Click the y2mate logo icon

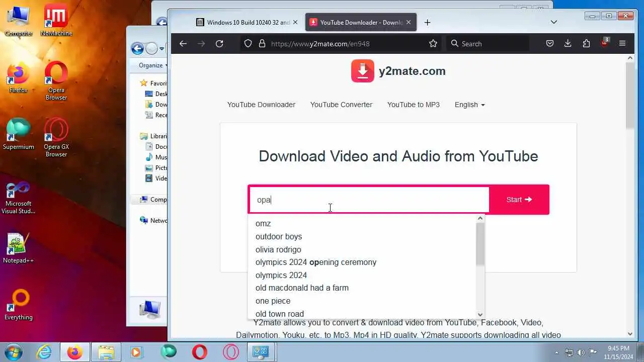click(362, 71)
